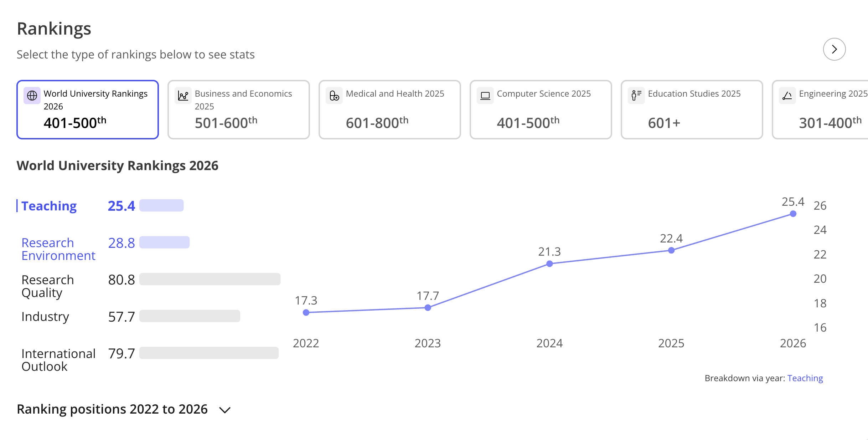The image size is (868, 440).
Task: Click the 2024 data point labeled 21.3
Action: pyautogui.click(x=549, y=264)
